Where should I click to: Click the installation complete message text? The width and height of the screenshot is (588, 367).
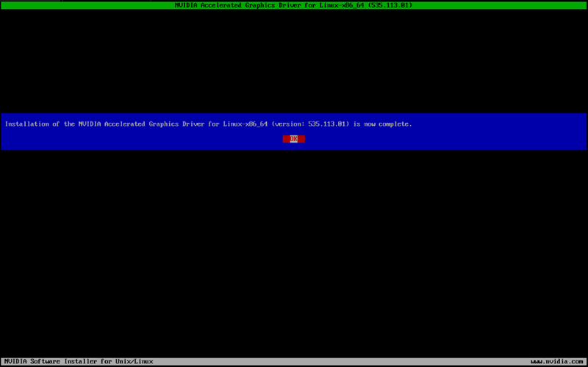click(209, 124)
